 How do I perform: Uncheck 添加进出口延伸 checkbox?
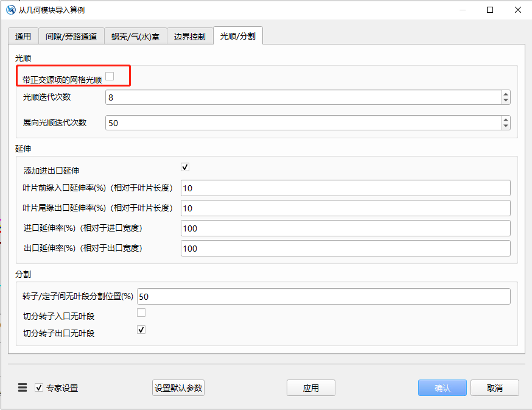pyautogui.click(x=185, y=167)
